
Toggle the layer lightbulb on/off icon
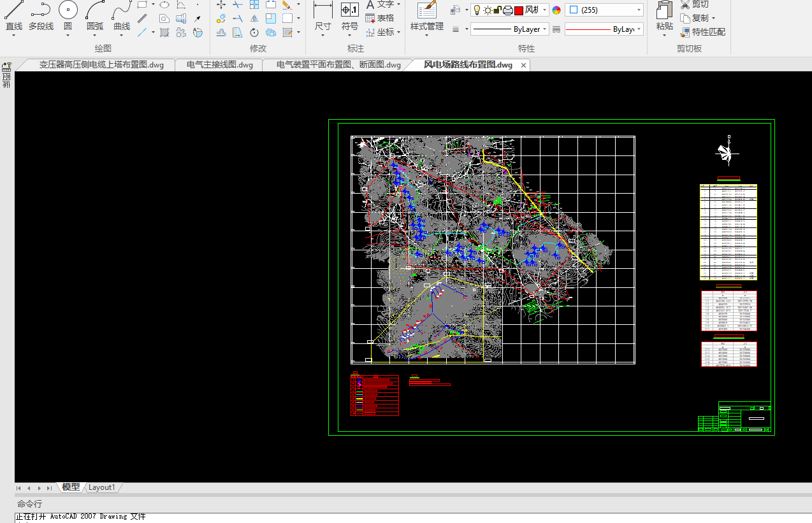tap(477, 10)
